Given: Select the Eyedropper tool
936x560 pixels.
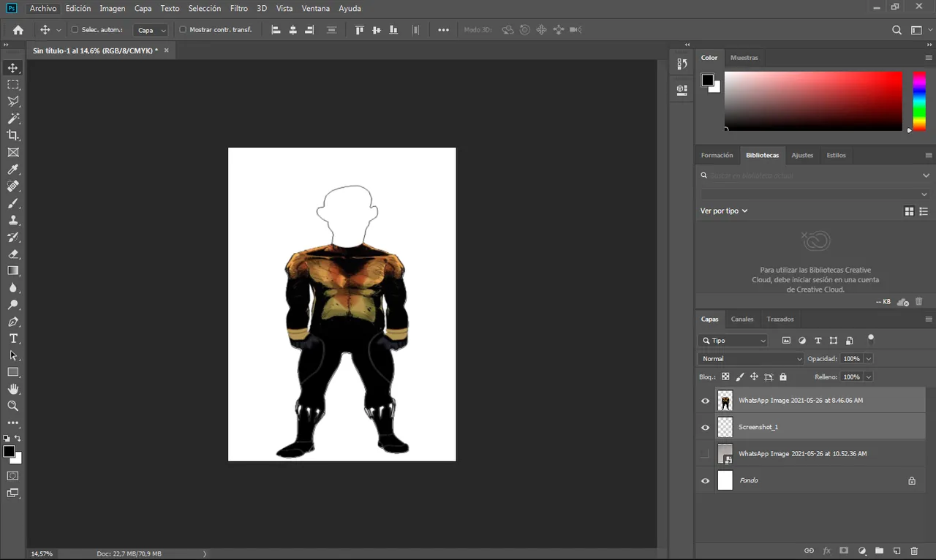Looking at the screenshot, I should point(13,170).
